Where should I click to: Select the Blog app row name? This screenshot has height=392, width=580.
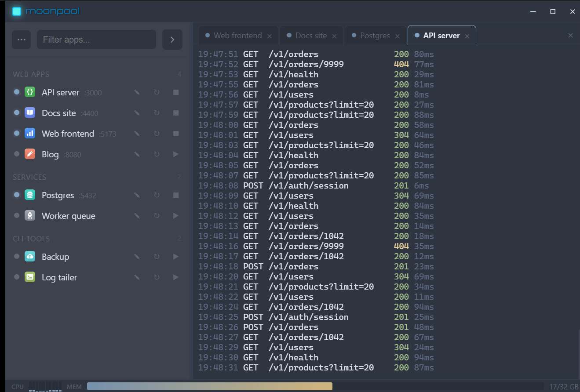click(50, 154)
